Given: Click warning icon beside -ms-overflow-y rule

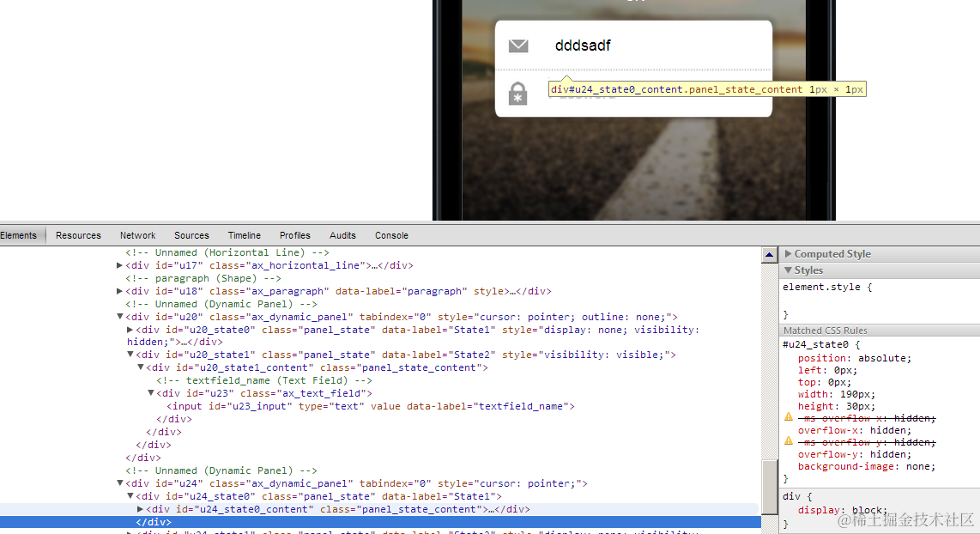Looking at the screenshot, I should coord(789,441).
